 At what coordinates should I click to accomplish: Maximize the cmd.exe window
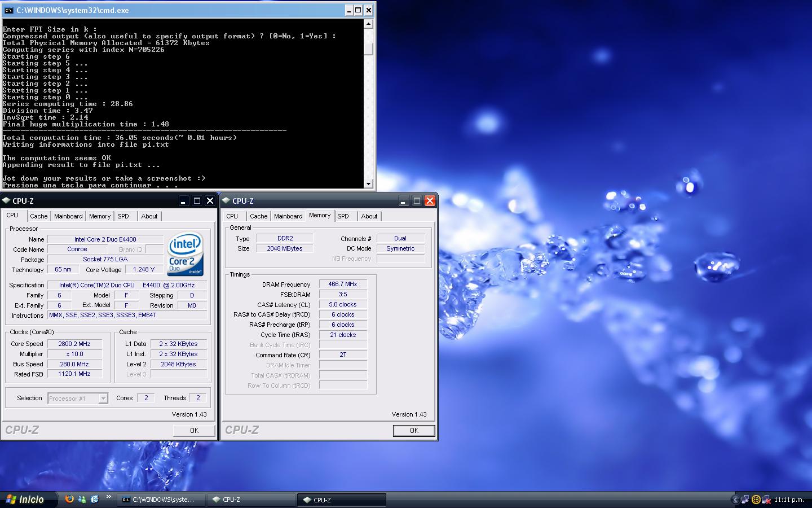(358, 10)
